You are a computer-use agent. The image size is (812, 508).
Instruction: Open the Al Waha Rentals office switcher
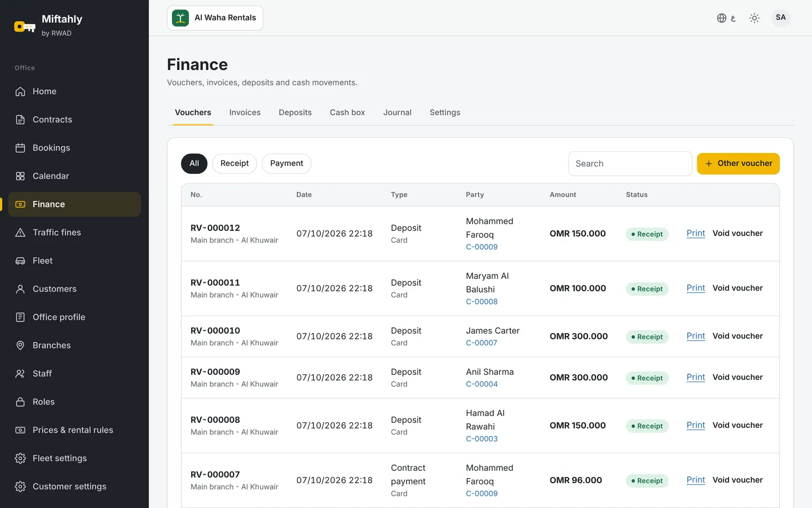coord(215,18)
